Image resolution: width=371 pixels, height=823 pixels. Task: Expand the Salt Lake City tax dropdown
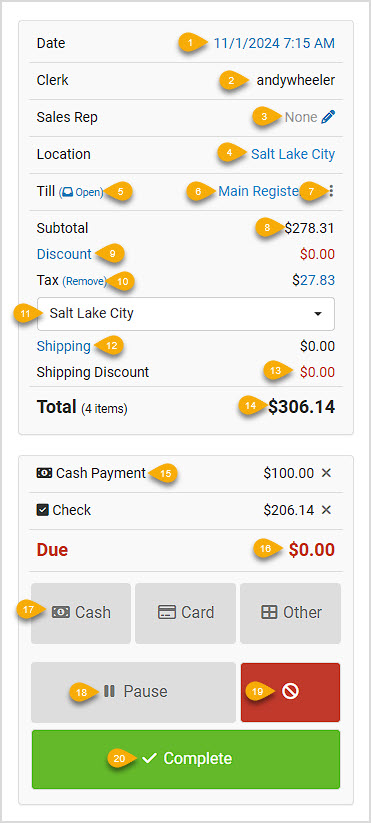(186, 314)
